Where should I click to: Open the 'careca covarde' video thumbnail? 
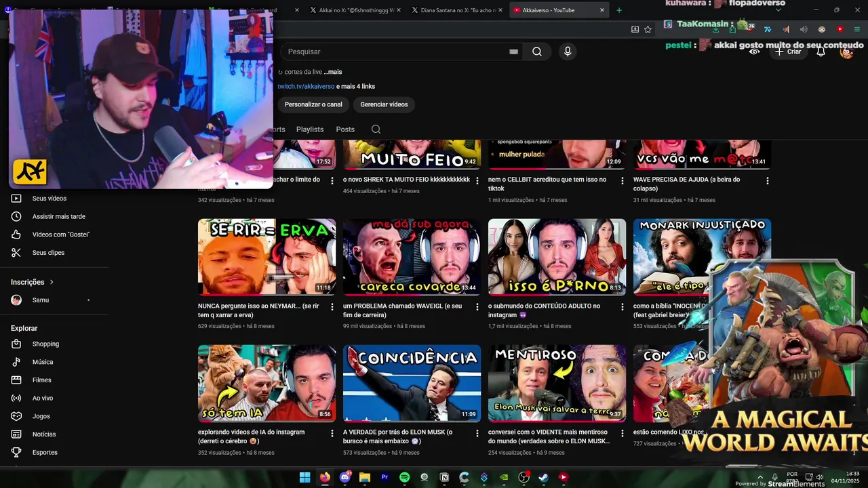pos(412,257)
